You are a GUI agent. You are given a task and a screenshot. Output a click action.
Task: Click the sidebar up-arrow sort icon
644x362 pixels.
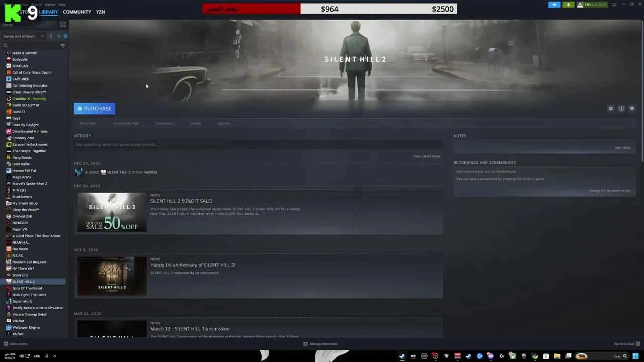point(50,36)
